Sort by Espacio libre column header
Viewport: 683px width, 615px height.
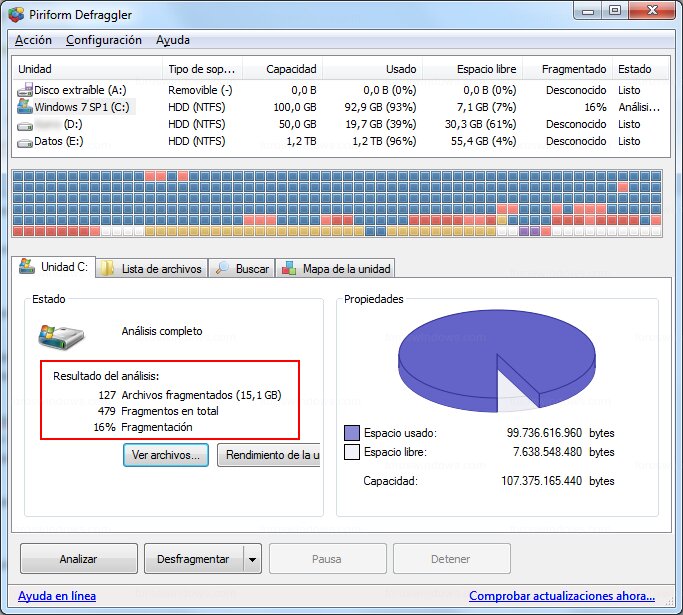pyautogui.click(x=472, y=69)
